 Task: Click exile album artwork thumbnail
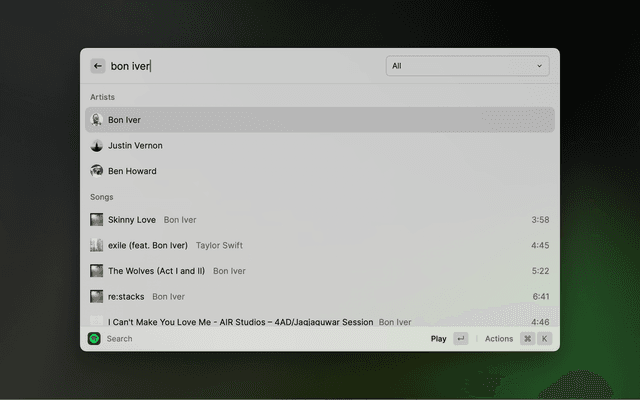(x=97, y=245)
